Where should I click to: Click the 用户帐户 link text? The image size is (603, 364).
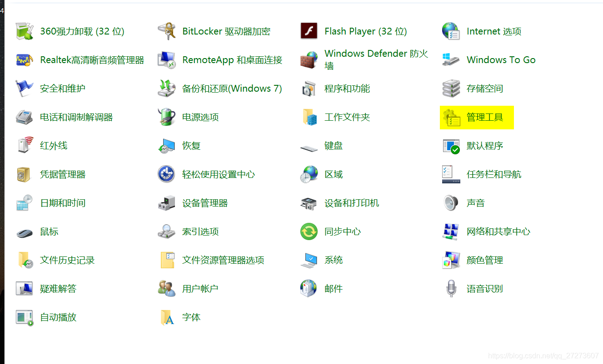pyautogui.click(x=200, y=289)
